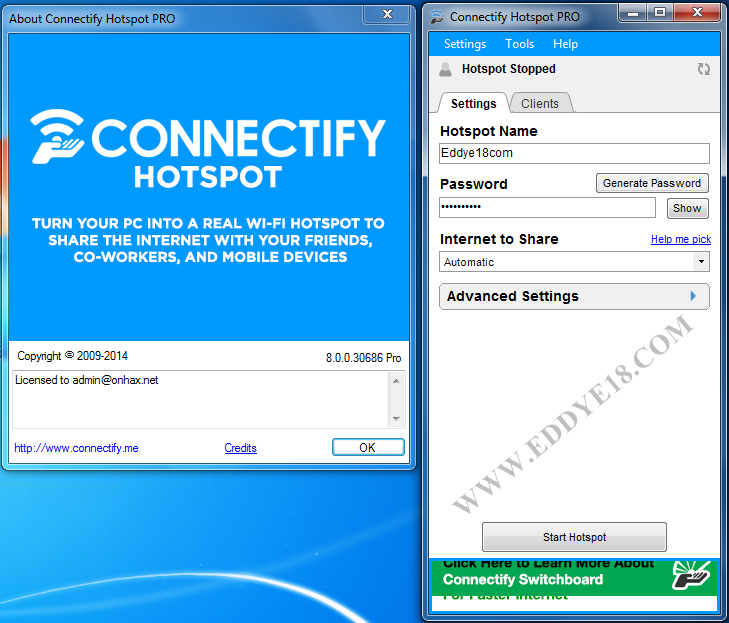729x623 pixels.
Task: Click the Connectify logo in About dialog
Action: (x=208, y=148)
